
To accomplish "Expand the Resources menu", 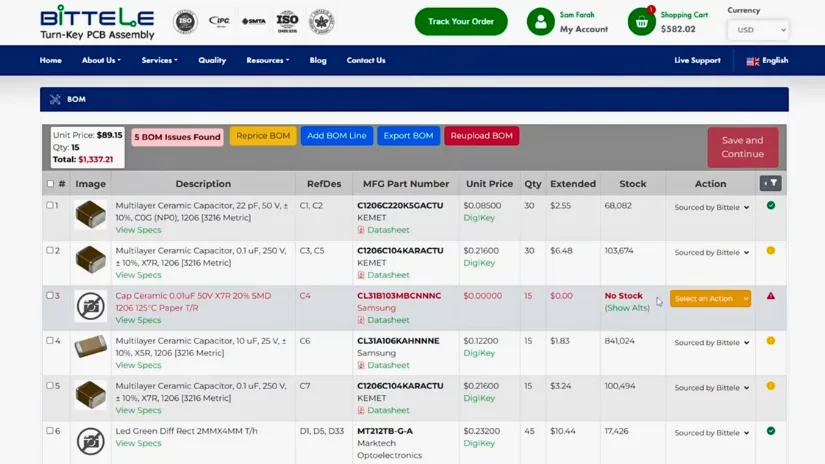I will [x=268, y=60].
